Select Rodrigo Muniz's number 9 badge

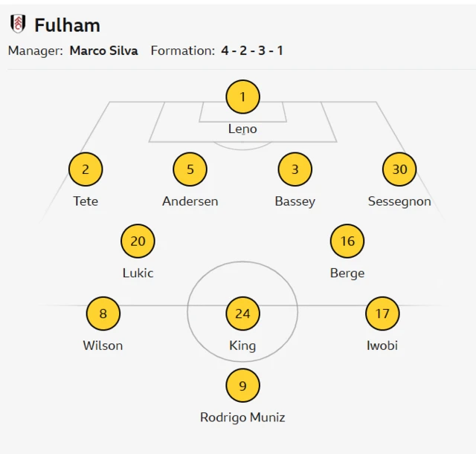click(242, 386)
